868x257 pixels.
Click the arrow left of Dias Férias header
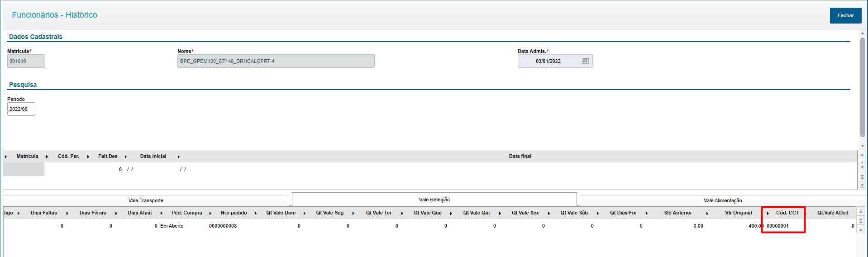tap(67, 213)
